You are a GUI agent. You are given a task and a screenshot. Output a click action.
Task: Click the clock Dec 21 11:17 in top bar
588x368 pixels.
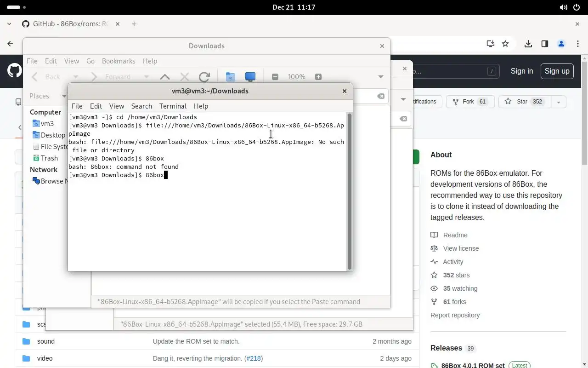[x=294, y=7]
